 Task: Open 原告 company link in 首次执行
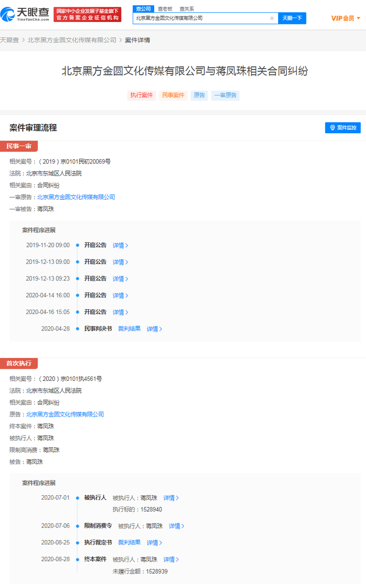[65, 414]
